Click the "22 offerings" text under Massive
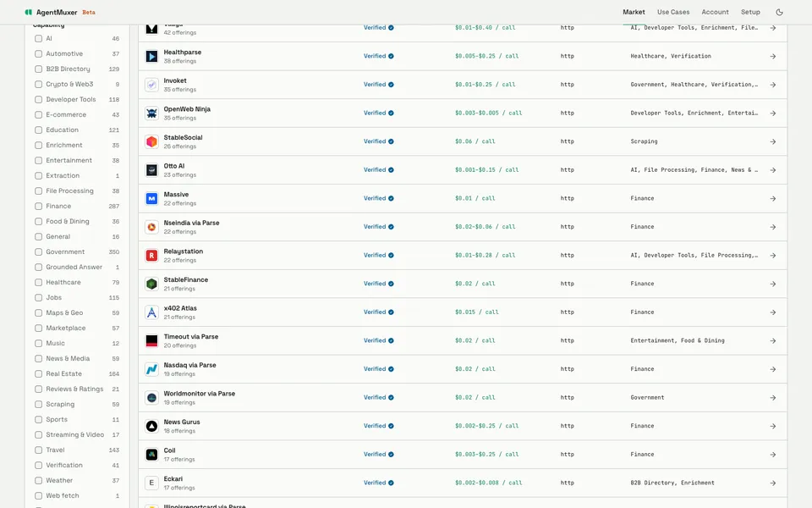This screenshot has height=508, width=812. (179, 204)
